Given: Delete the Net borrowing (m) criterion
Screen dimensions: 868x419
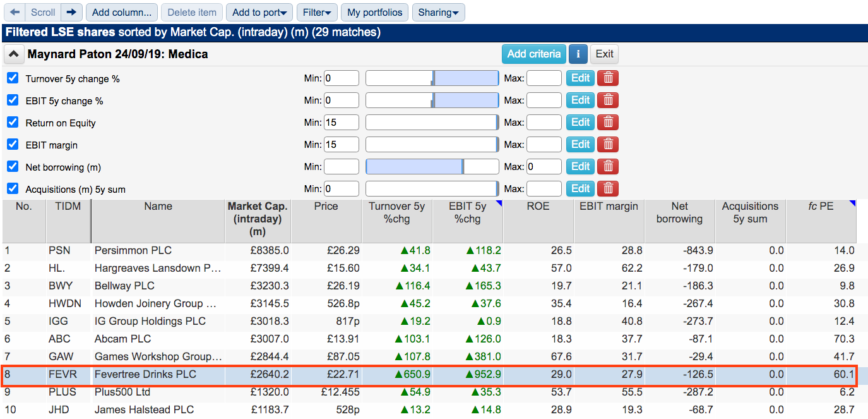Looking at the screenshot, I should point(608,167).
